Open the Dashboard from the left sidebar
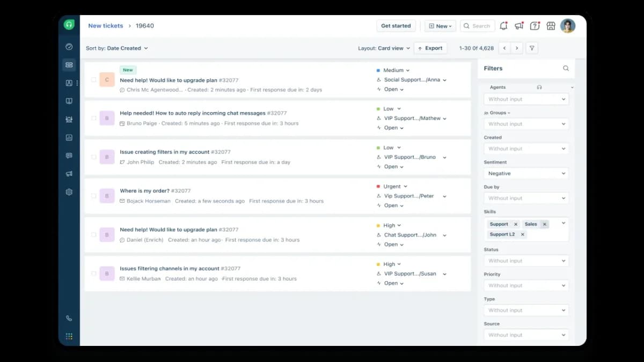The width and height of the screenshot is (644, 362). pos(69,47)
